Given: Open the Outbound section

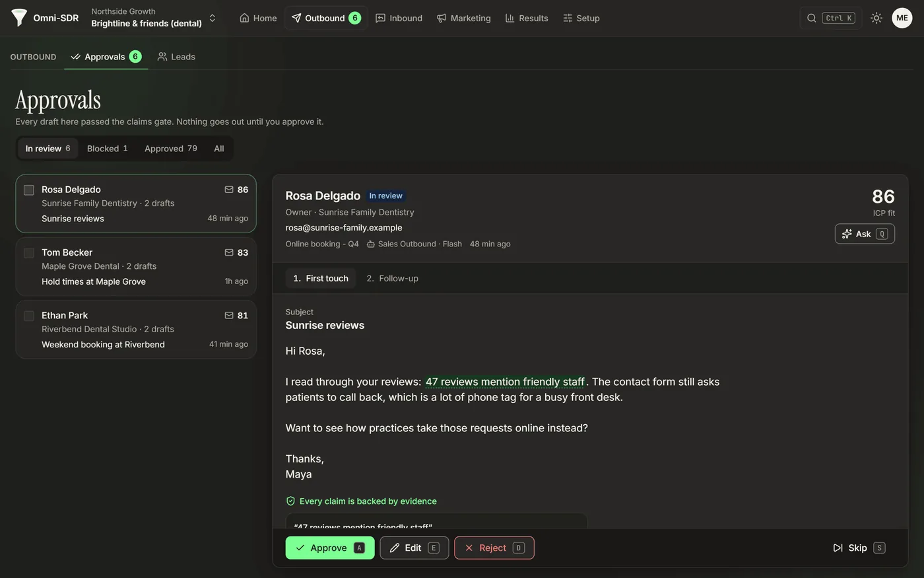Looking at the screenshot, I should [x=326, y=18].
